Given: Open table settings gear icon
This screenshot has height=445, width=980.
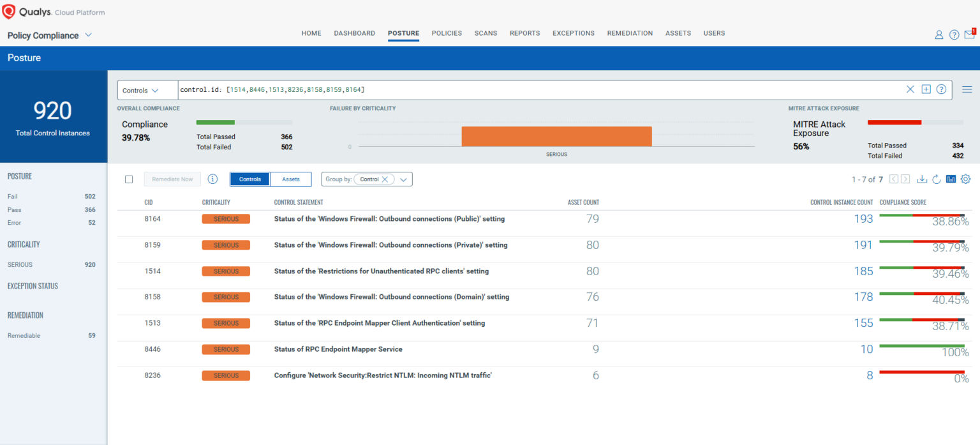Looking at the screenshot, I should click(965, 179).
